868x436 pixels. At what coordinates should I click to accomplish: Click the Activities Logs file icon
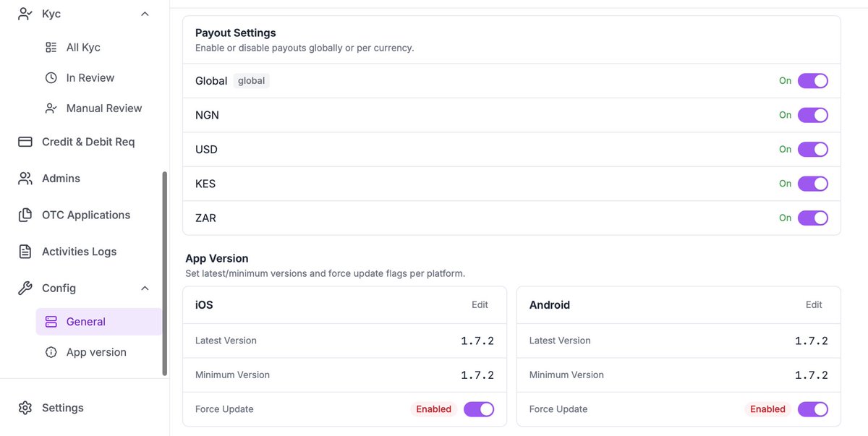point(25,252)
